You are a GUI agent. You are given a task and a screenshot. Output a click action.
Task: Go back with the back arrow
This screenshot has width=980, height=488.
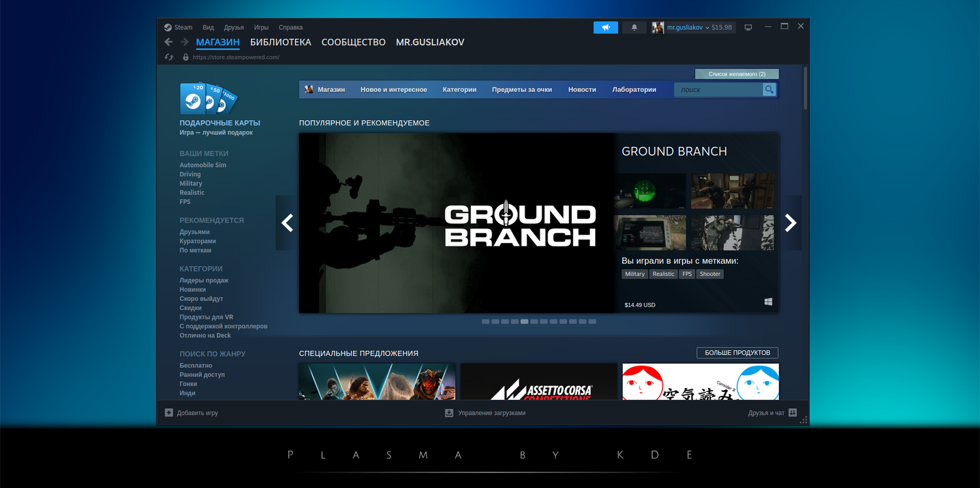pyautogui.click(x=169, y=42)
